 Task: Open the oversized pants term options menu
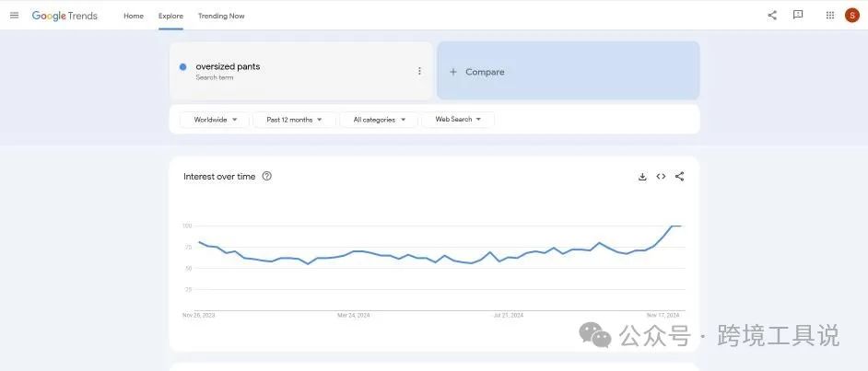pyautogui.click(x=419, y=71)
